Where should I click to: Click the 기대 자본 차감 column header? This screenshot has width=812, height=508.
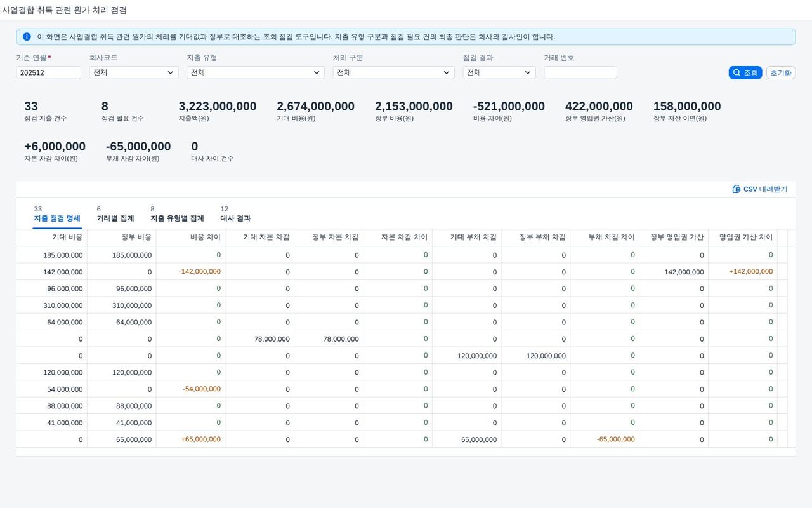coord(259,237)
